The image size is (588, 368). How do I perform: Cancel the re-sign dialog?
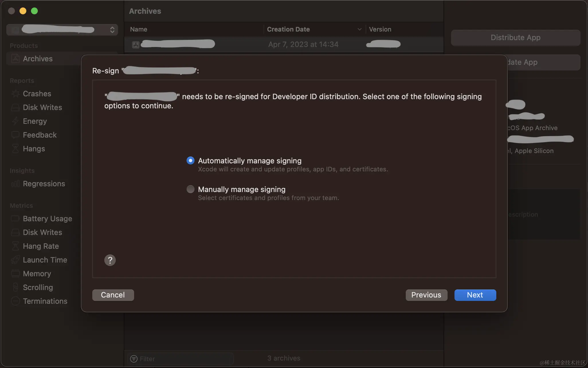coord(113,295)
